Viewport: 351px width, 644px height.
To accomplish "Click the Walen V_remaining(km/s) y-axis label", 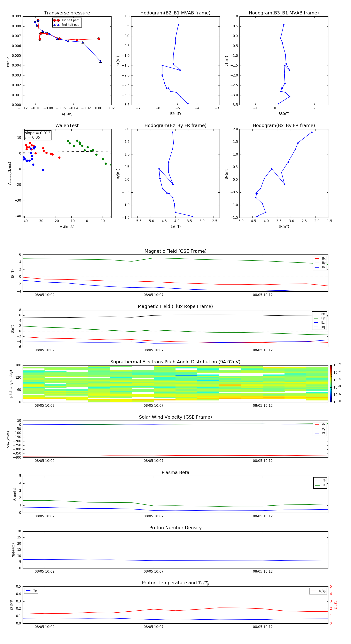I will click(x=10, y=173).
